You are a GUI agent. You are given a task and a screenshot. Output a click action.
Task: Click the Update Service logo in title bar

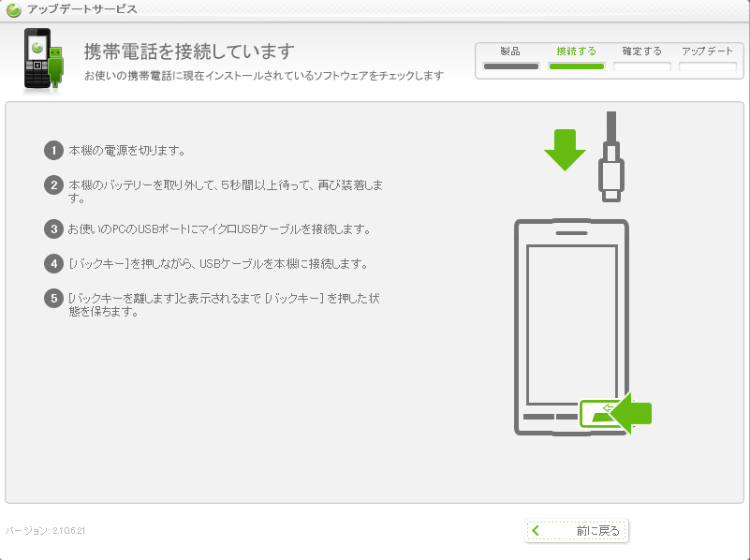click(14, 9)
